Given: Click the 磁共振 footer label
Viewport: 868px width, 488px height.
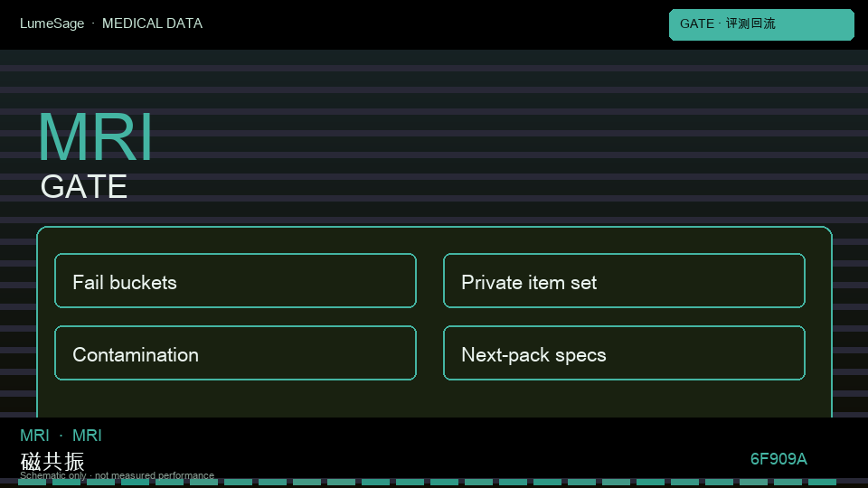Looking at the screenshot, I should tap(52, 461).
